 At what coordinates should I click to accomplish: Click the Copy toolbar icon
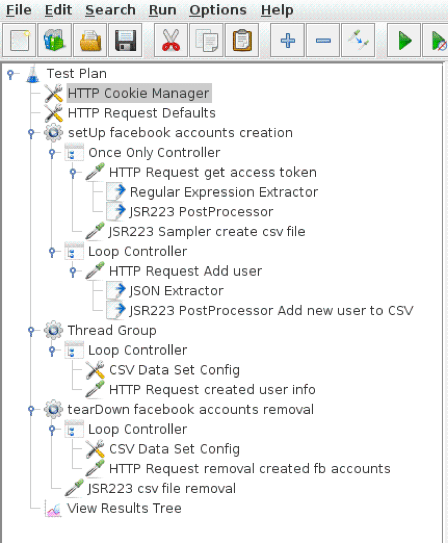tap(206, 41)
